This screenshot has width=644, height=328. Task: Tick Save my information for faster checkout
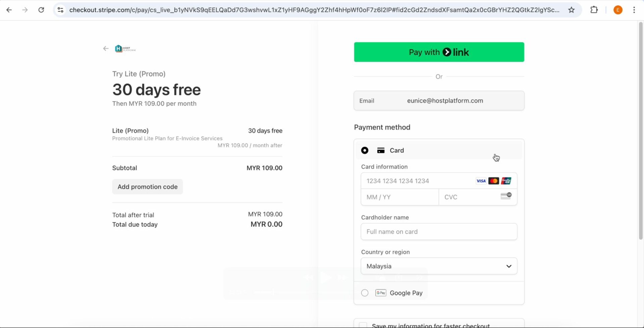click(363, 325)
